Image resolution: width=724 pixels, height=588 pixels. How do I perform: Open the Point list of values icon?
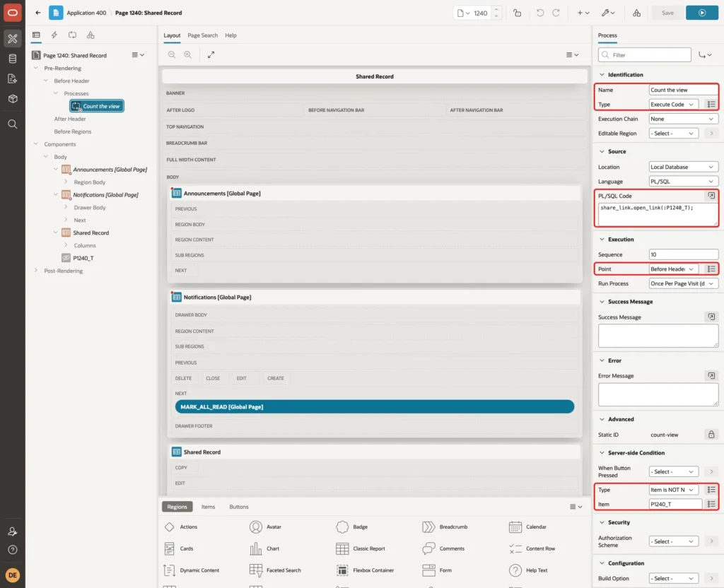[x=711, y=269]
